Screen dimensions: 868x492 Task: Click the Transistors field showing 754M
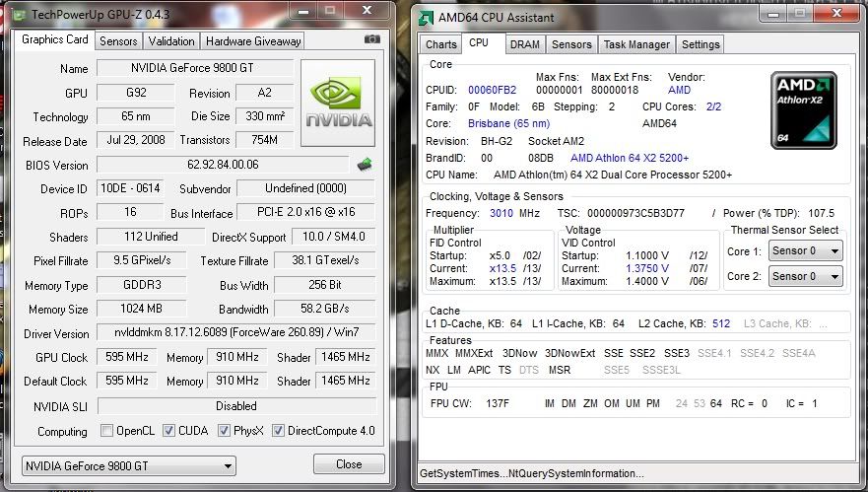265,140
